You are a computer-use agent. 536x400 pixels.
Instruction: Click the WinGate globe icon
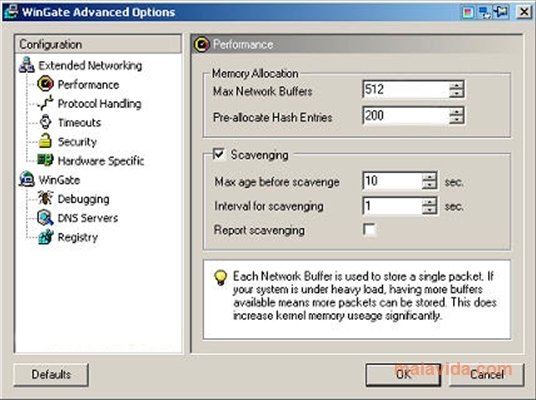pos(27,179)
